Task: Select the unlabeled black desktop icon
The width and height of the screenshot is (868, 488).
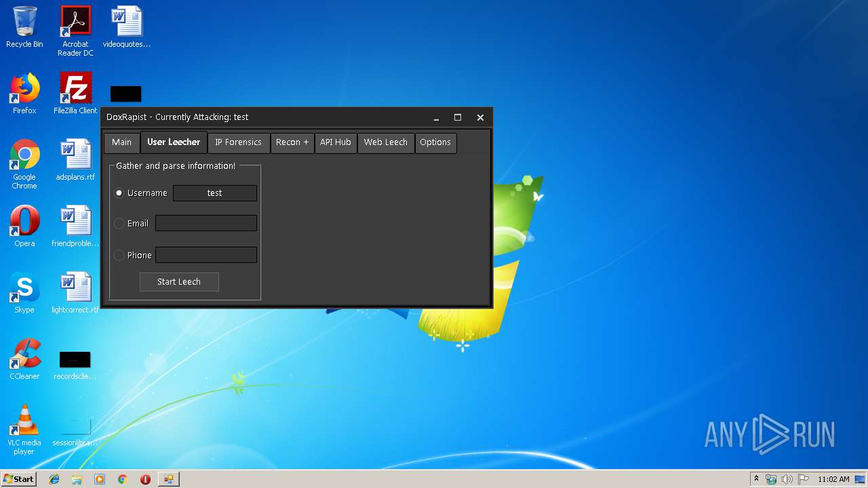Action: tap(125, 94)
